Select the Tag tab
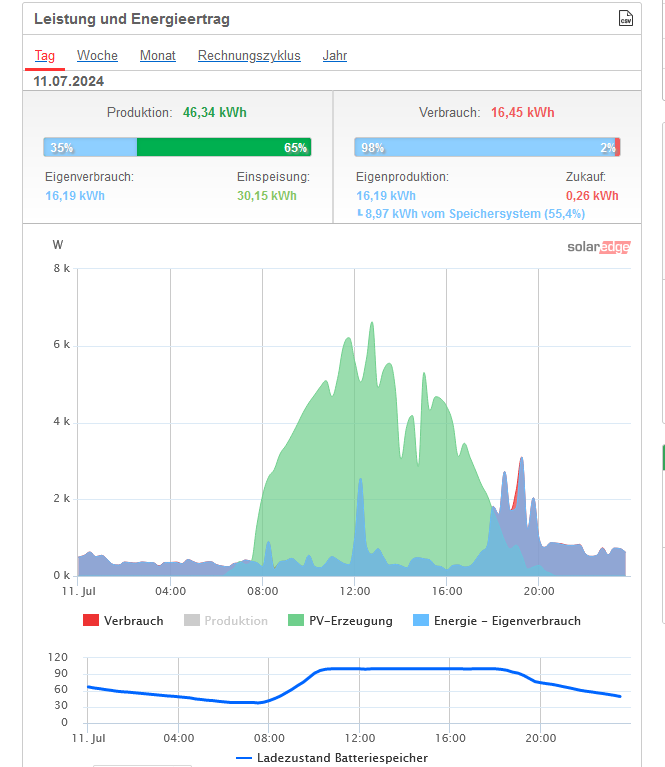This screenshot has height=767, width=665. coord(45,56)
